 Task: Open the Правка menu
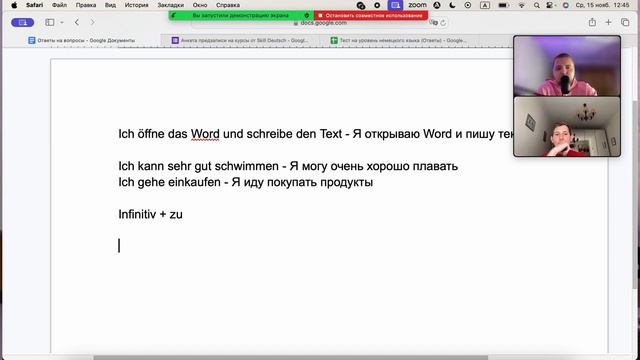click(86, 5)
